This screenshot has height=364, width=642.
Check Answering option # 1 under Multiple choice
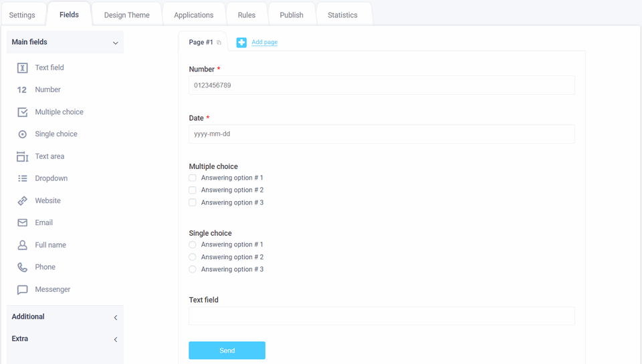point(193,178)
